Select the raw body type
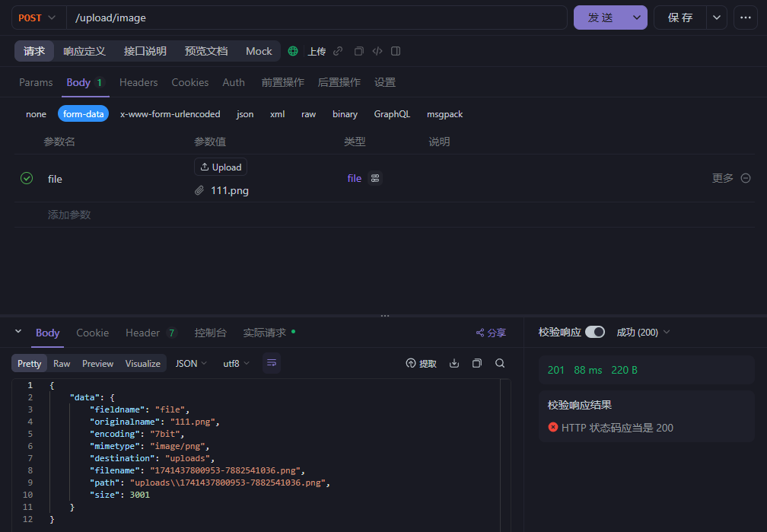 (309, 114)
